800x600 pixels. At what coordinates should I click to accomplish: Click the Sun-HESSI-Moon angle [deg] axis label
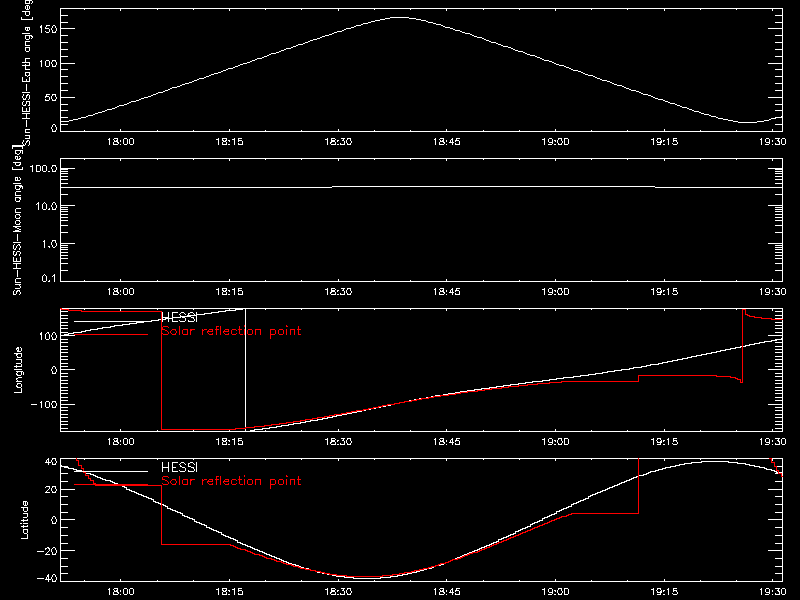pyautogui.click(x=17, y=220)
